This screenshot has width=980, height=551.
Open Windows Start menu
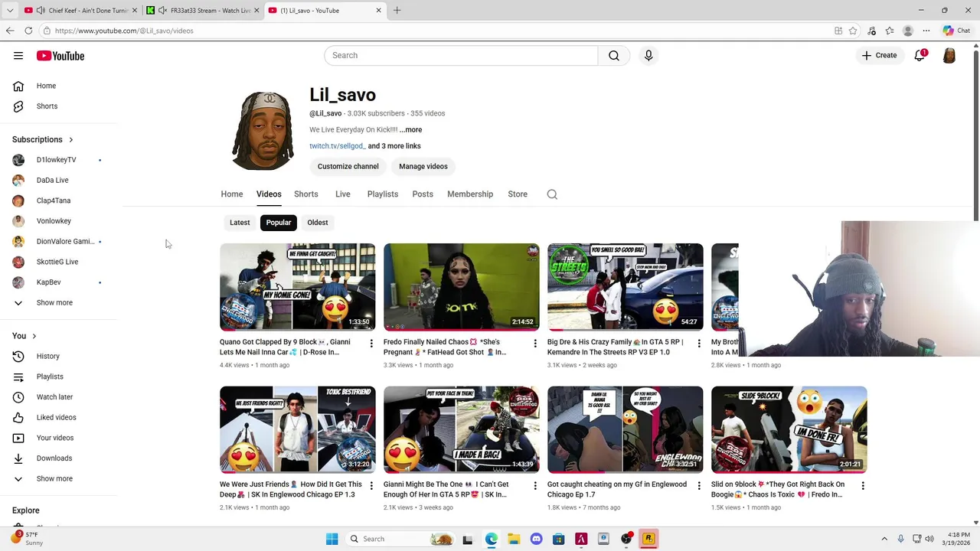332,539
